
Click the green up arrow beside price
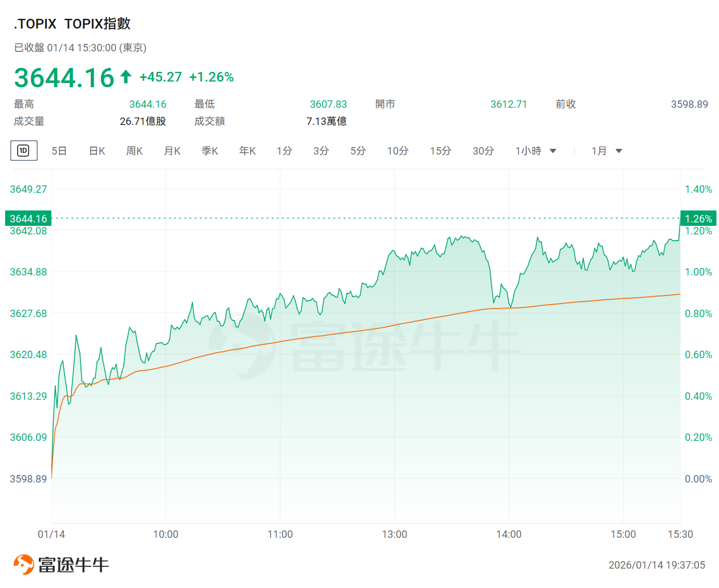pyautogui.click(x=126, y=76)
